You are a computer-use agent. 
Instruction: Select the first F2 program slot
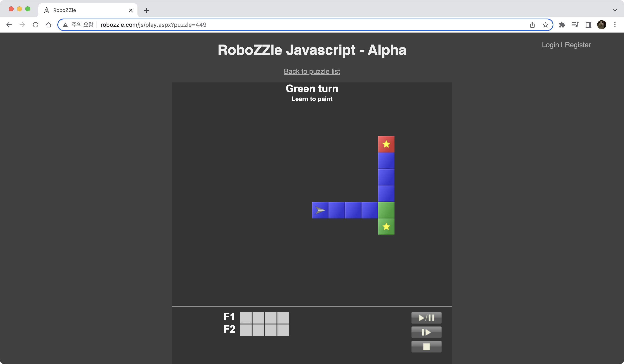[x=246, y=330]
